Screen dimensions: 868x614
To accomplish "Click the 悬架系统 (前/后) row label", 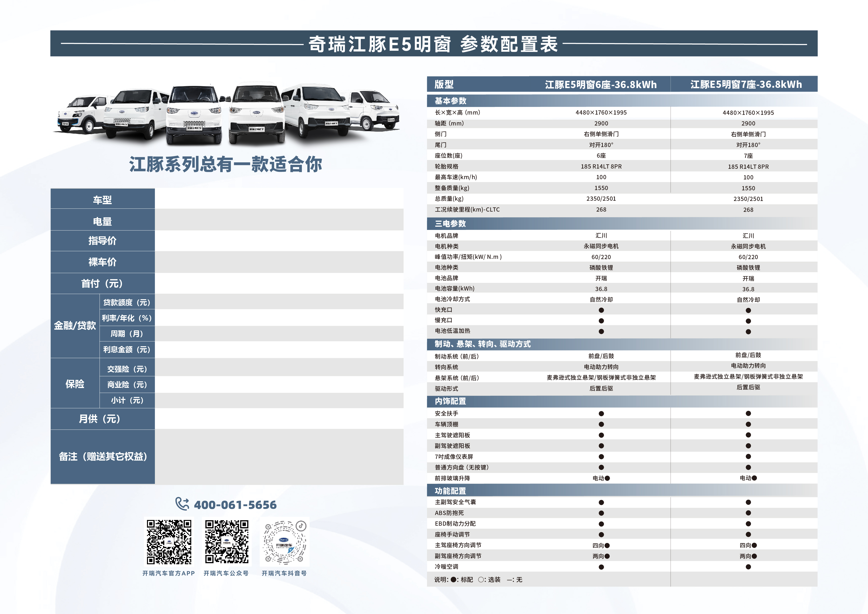I will (x=457, y=378).
